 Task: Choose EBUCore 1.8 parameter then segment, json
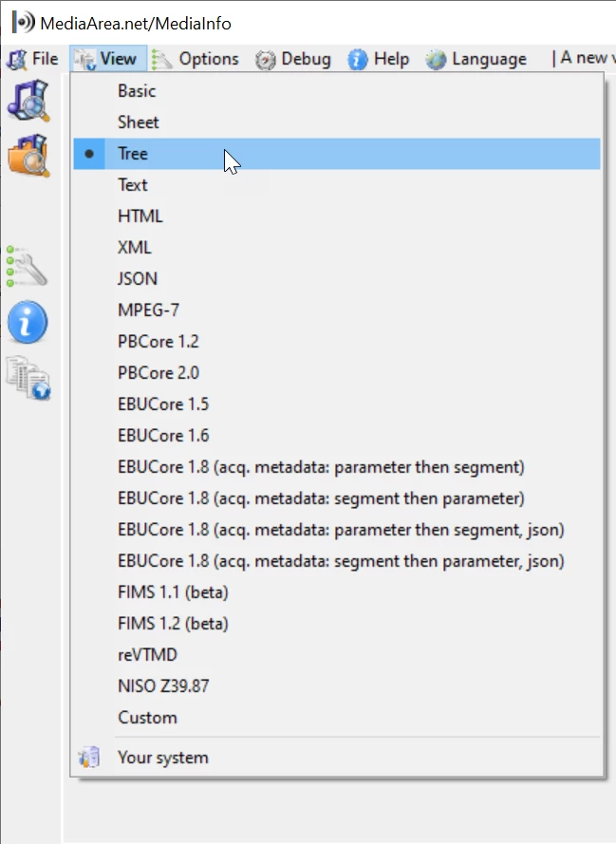pyautogui.click(x=337, y=529)
